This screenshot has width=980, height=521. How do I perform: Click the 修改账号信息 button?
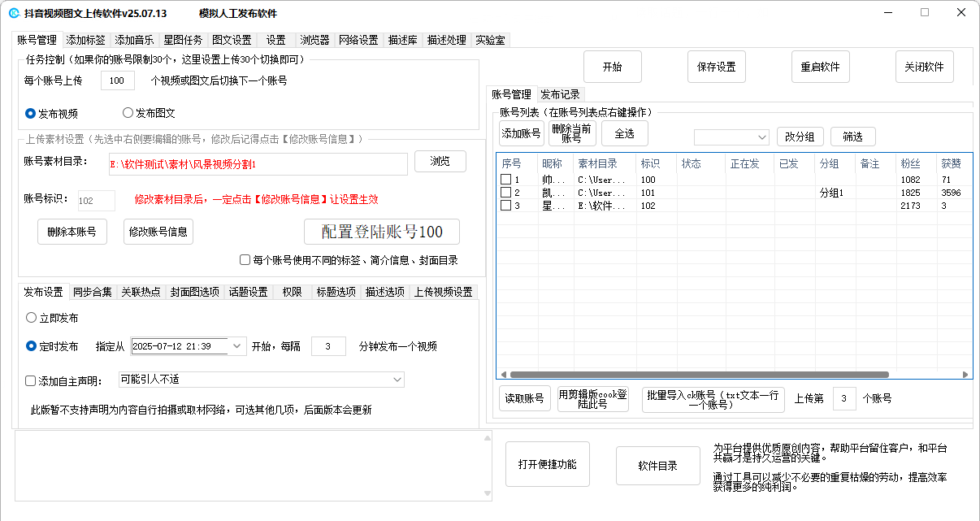158,232
